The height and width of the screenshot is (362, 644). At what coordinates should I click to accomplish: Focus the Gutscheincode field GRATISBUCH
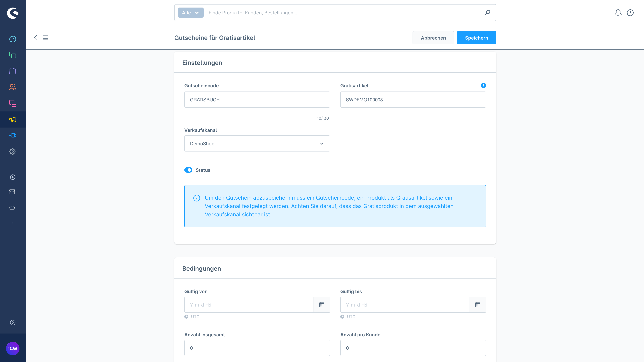point(257,99)
